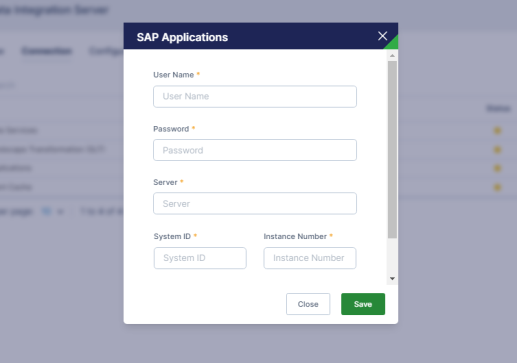Screen dimensions: 517x363
Task: Click the "SAP Applications" dialog title
Action: (x=182, y=37)
